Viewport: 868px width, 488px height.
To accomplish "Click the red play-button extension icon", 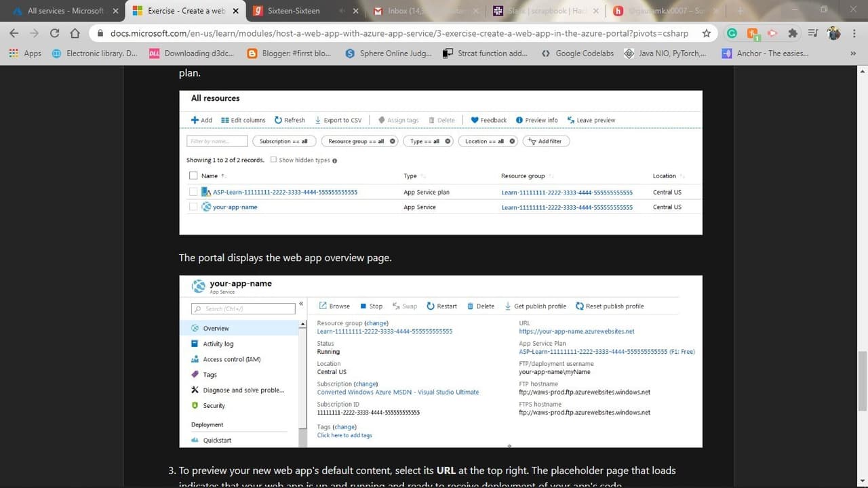I will point(772,33).
